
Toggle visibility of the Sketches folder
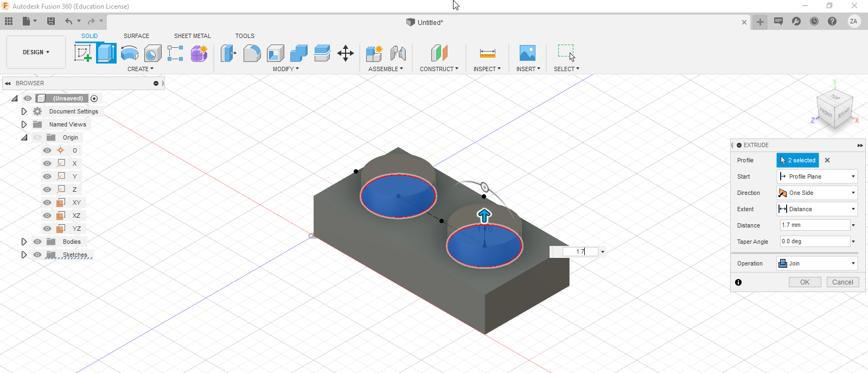[x=37, y=255]
